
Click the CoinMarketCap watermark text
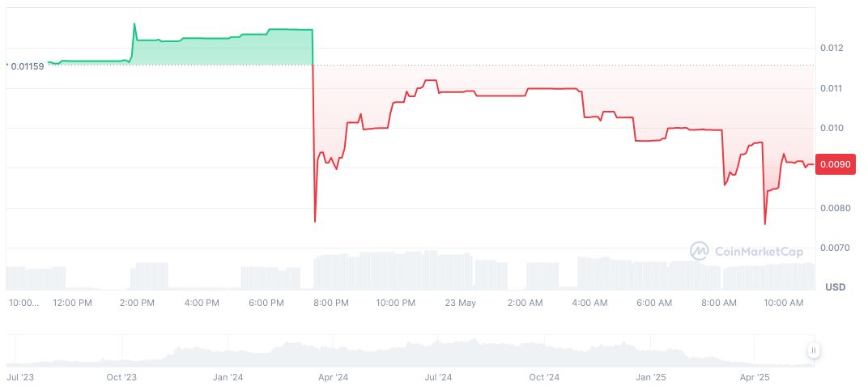pyautogui.click(x=759, y=252)
